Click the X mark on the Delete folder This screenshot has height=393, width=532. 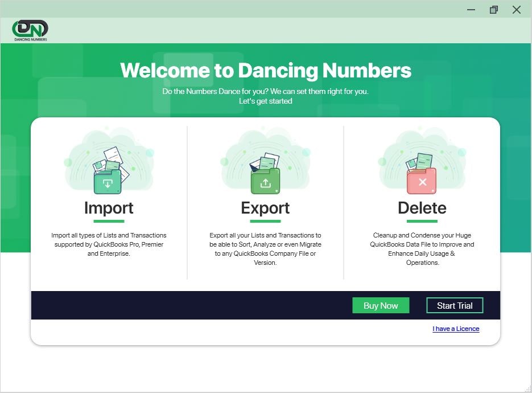click(x=421, y=182)
